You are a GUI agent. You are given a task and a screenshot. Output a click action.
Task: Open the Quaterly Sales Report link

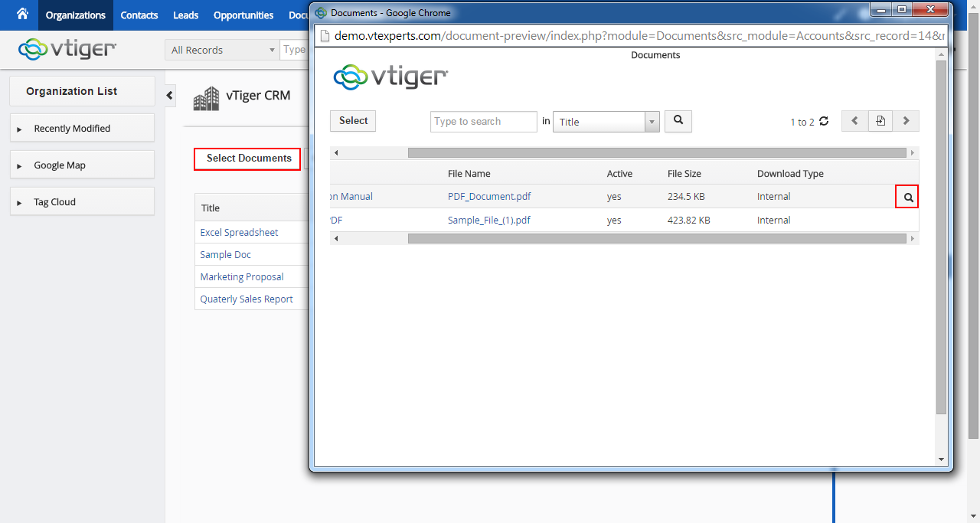pyautogui.click(x=247, y=299)
